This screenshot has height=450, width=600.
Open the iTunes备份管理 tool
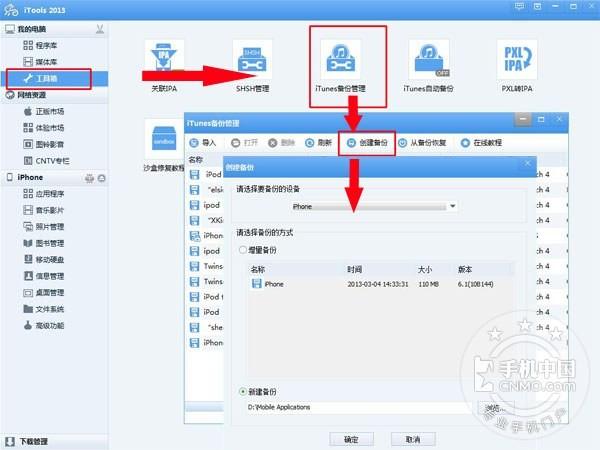pos(340,66)
